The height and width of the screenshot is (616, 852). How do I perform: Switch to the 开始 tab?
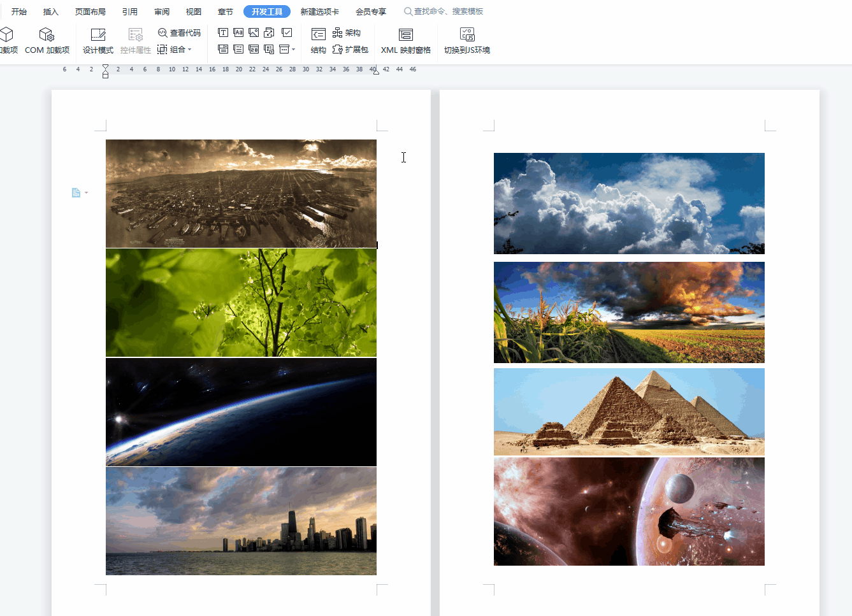tap(19, 11)
